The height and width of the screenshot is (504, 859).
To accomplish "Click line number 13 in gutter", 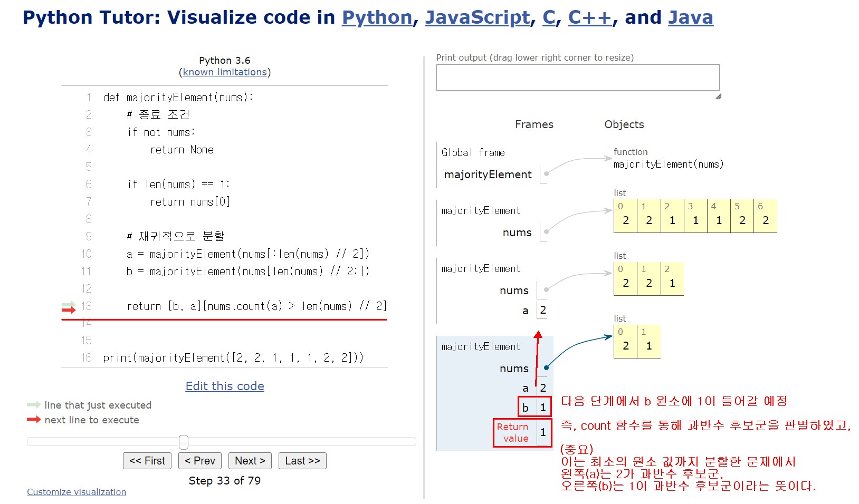I will click(x=87, y=306).
